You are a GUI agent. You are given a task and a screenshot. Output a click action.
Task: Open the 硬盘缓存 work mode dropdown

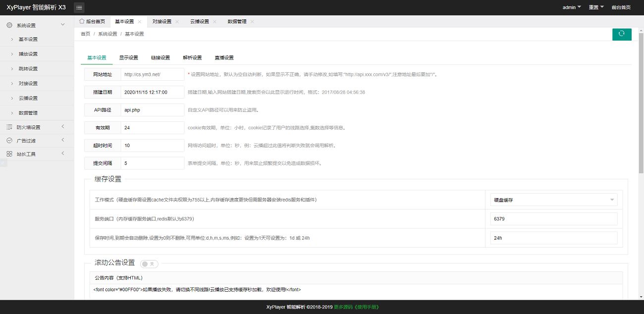coord(553,200)
